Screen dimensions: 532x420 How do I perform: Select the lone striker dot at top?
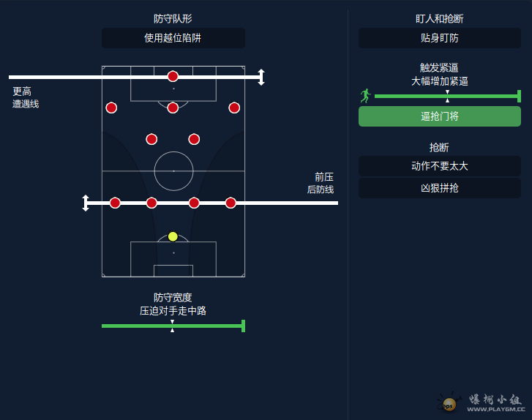(173, 76)
